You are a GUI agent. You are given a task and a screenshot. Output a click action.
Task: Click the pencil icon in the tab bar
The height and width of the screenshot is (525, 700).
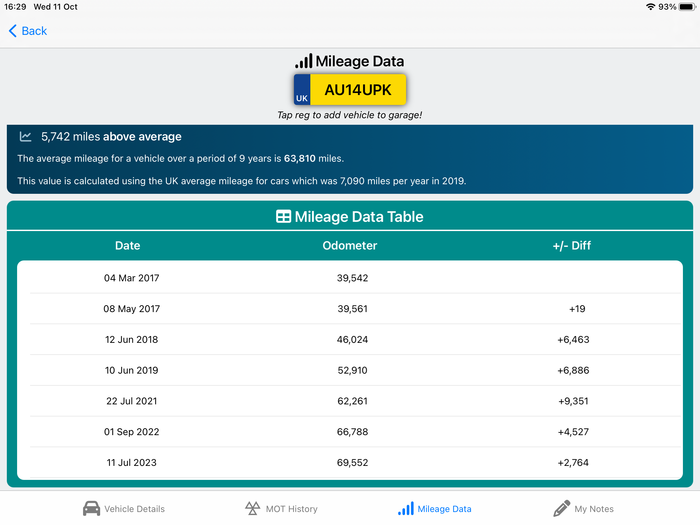click(x=561, y=508)
